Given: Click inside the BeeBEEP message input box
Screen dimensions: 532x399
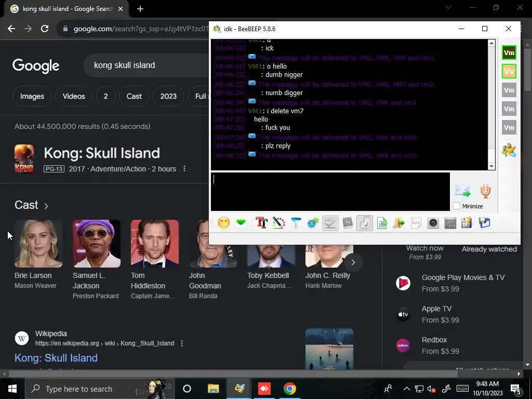Looking at the screenshot, I should pyautogui.click(x=330, y=192).
